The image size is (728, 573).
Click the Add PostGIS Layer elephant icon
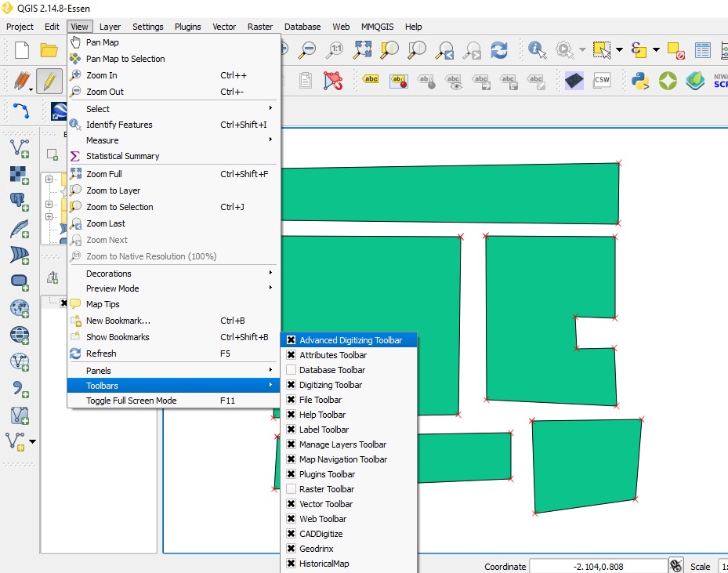coord(20,201)
